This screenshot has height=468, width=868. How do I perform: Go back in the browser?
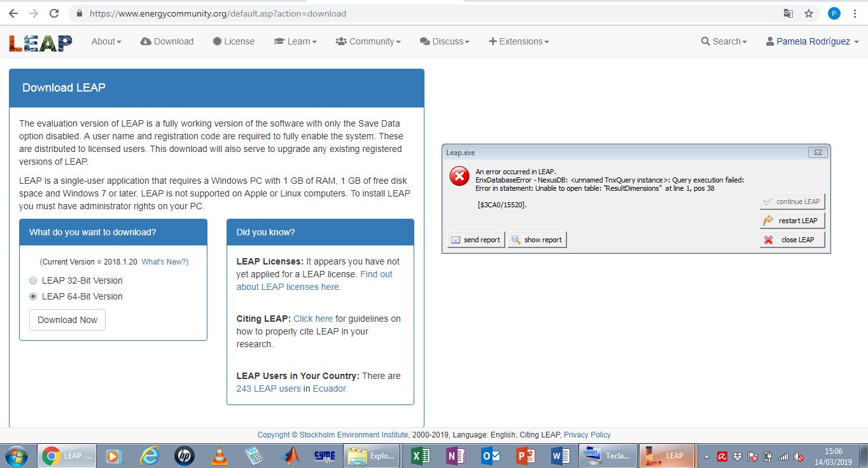click(x=13, y=13)
